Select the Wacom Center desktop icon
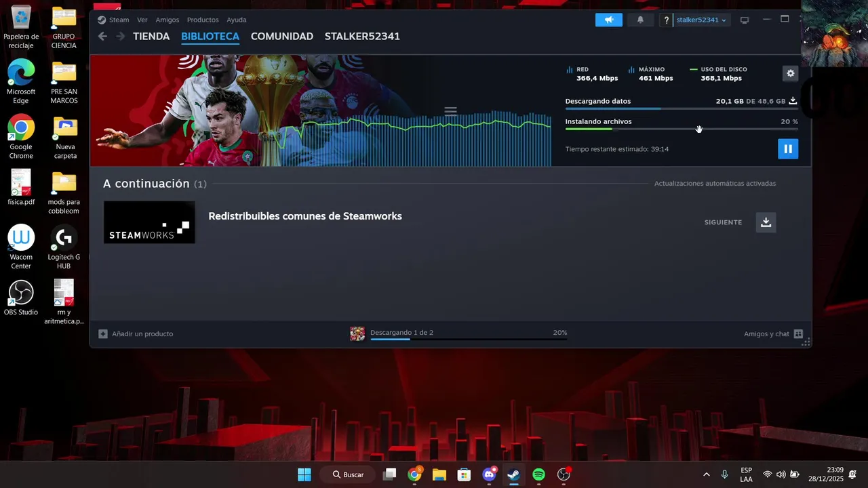This screenshot has height=488, width=868. click(x=21, y=247)
